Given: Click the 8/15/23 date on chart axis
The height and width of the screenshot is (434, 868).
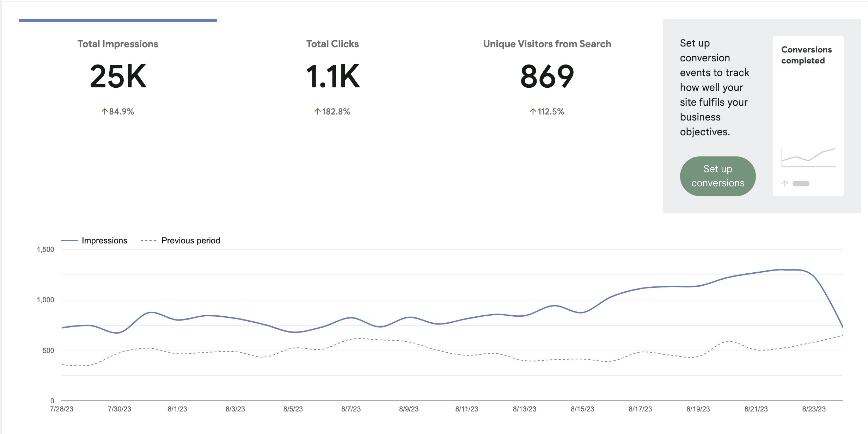Looking at the screenshot, I should (582, 409).
